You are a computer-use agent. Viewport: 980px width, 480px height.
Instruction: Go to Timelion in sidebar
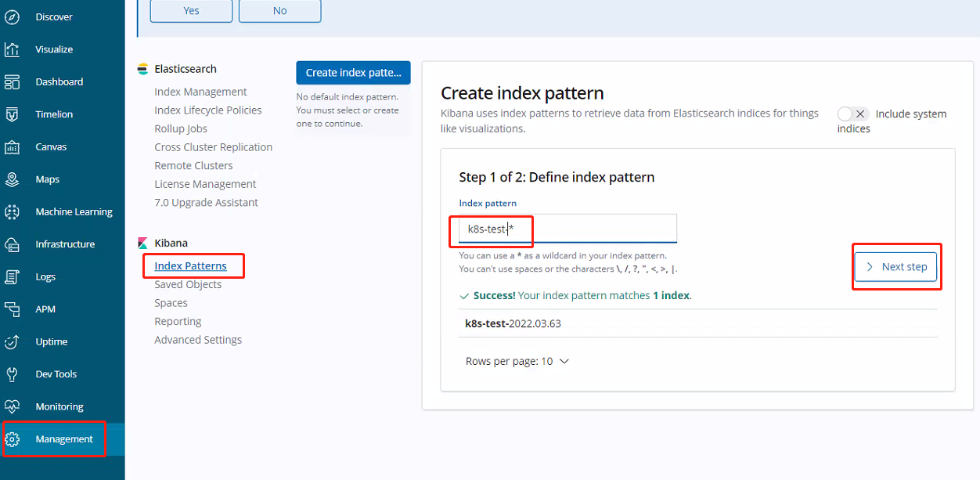(x=54, y=114)
